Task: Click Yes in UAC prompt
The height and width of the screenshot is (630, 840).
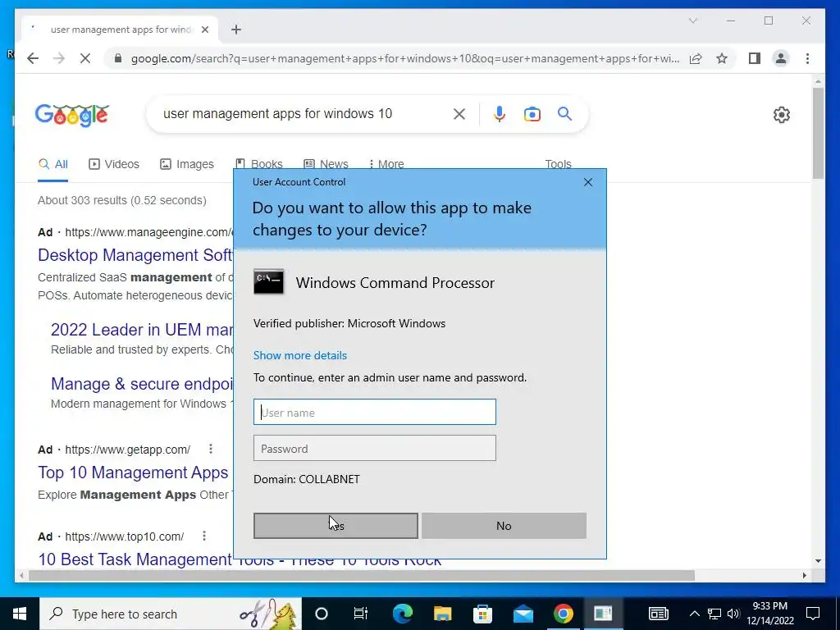Action: pyautogui.click(x=336, y=526)
